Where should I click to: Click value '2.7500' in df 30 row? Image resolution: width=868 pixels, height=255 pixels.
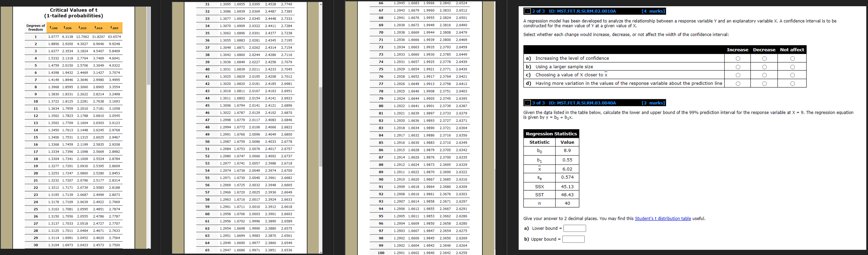(114, 245)
